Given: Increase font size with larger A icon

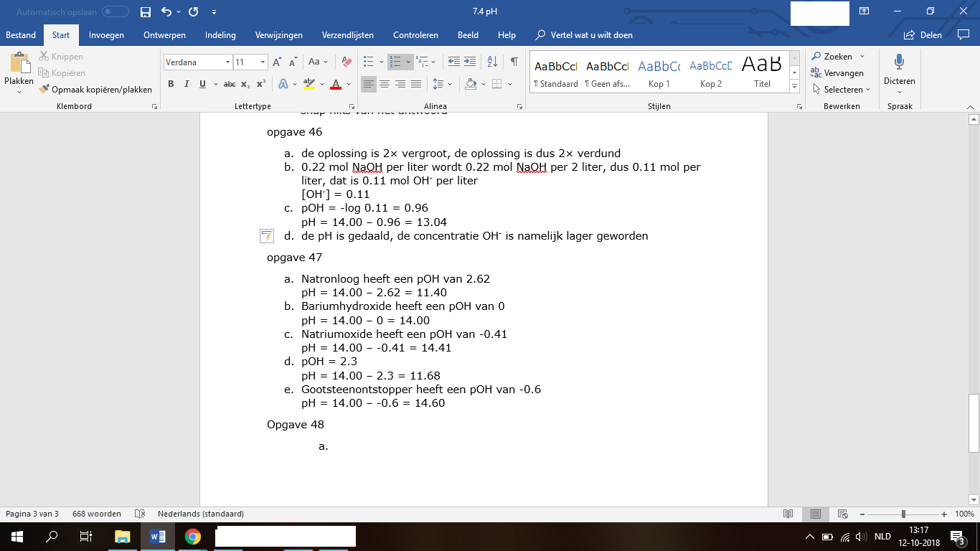Looking at the screenshot, I should (278, 62).
